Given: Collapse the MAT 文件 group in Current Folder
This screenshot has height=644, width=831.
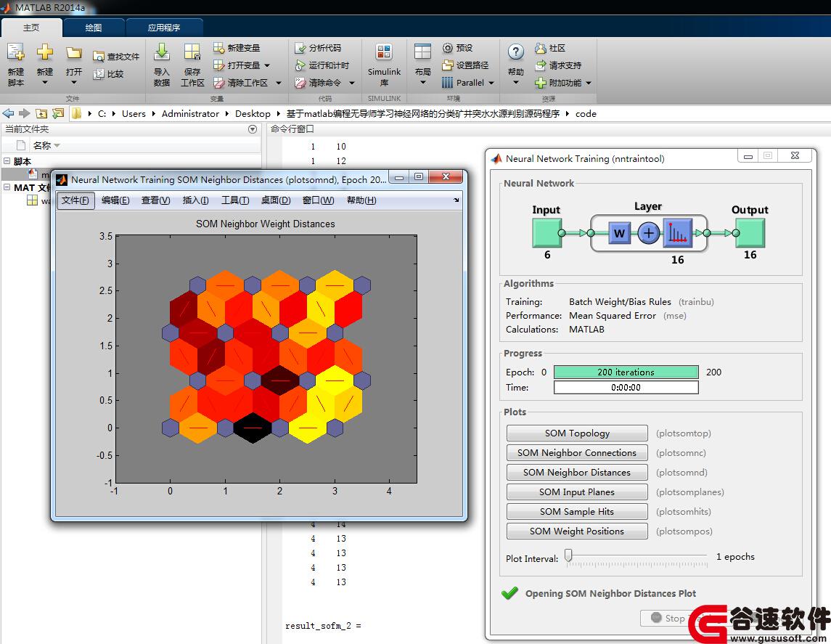Looking at the screenshot, I should click(7, 187).
